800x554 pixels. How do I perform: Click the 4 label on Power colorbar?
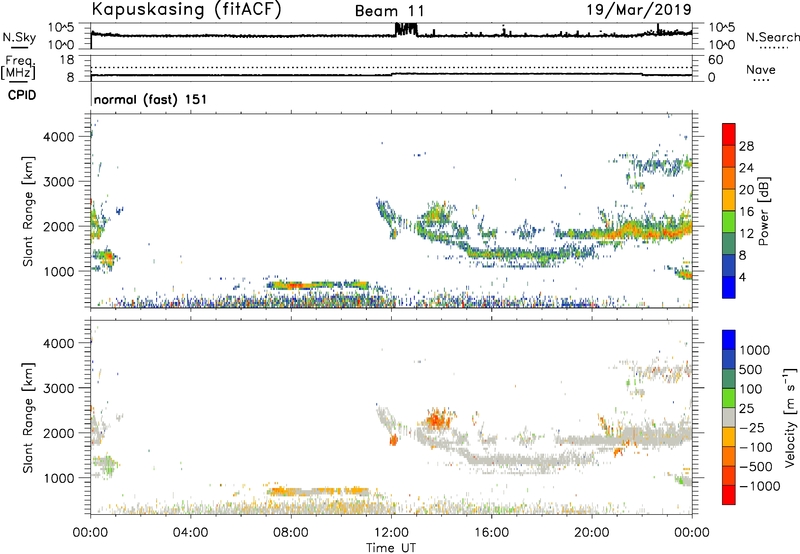(x=742, y=277)
